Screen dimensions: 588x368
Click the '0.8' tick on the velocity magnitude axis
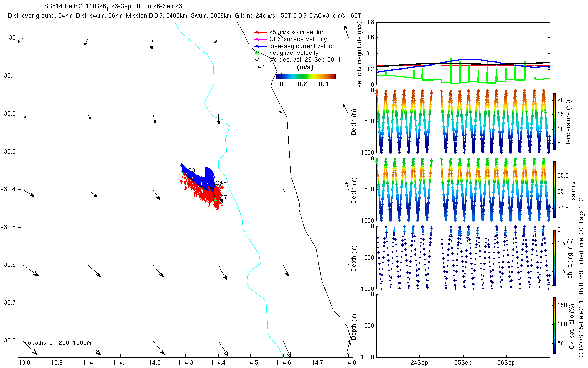(x=370, y=22)
